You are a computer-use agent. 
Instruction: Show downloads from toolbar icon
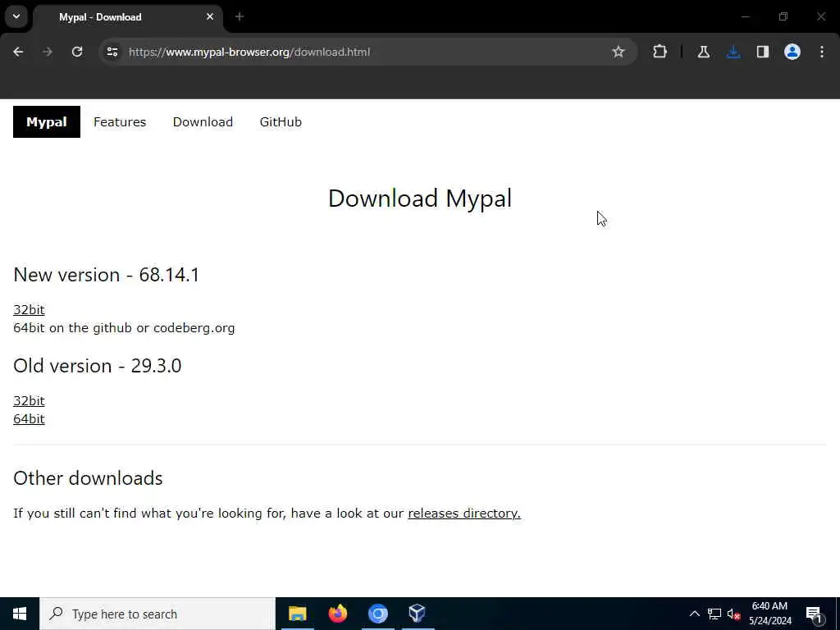pyautogui.click(x=733, y=52)
